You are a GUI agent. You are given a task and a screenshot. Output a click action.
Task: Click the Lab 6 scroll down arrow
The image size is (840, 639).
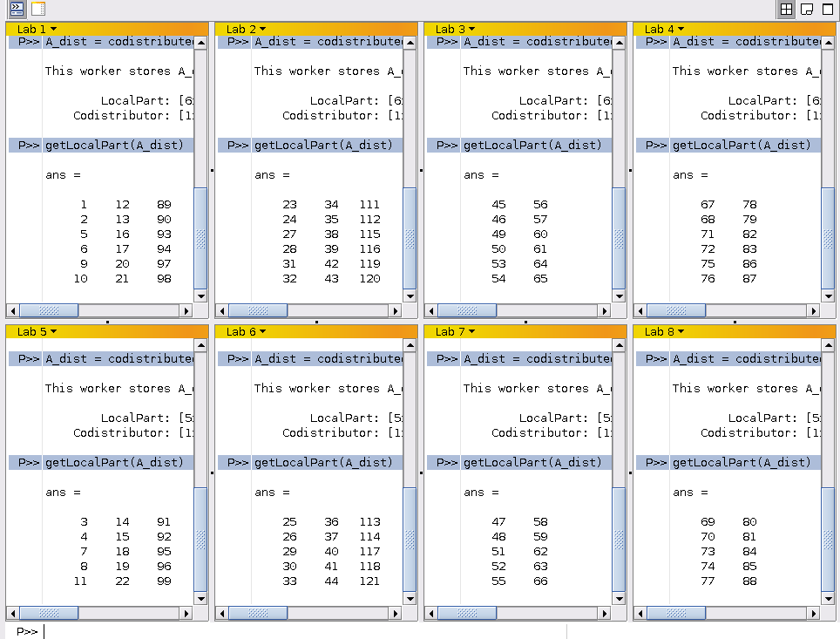click(x=410, y=599)
